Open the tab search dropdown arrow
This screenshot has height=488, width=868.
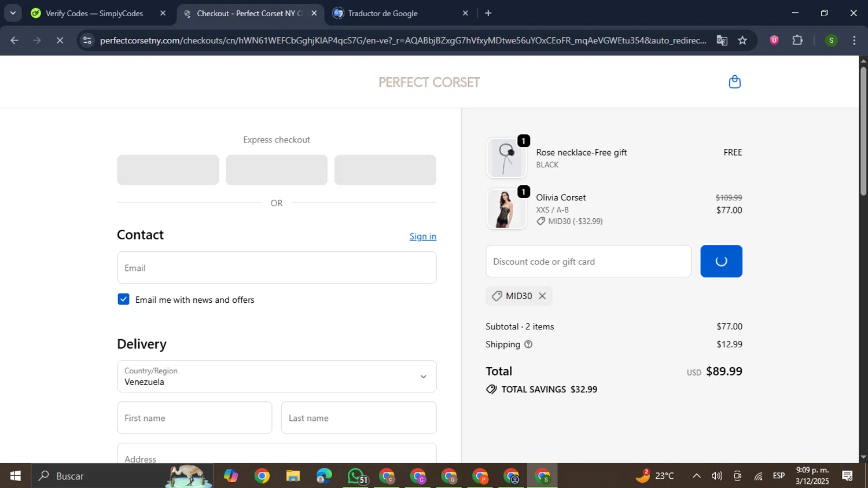point(13,13)
